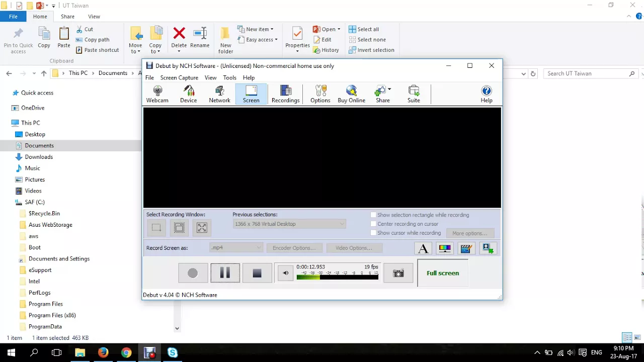Open the Easy access dropdown in Explorer

pos(257,40)
